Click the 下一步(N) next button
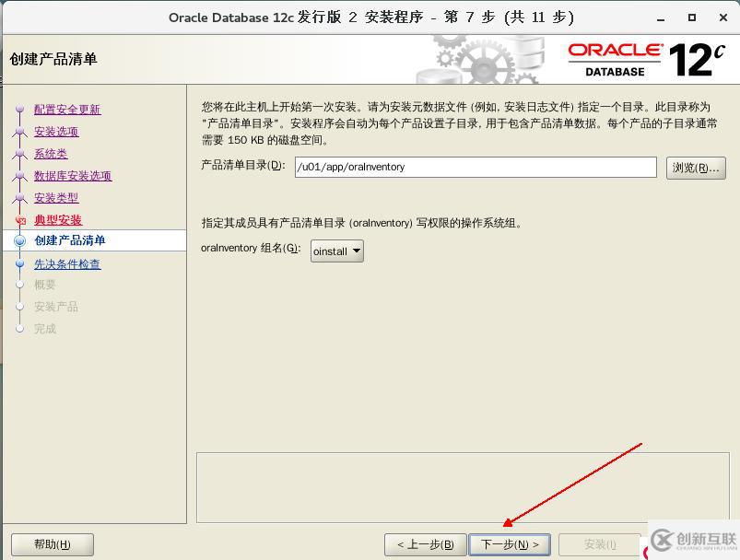The height and width of the screenshot is (560, 740). tap(510, 544)
